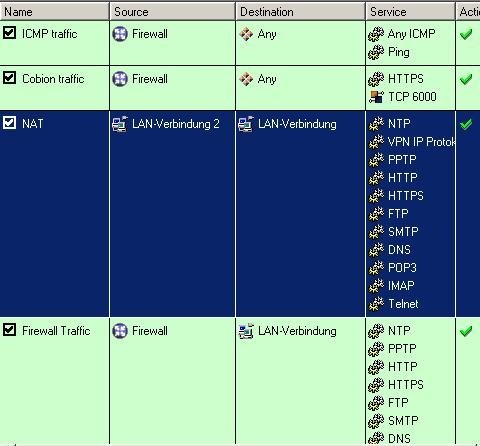The width and height of the screenshot is (480, 446).
Task: Disable the NAT rule checkbox
Action: pos(9,123)
